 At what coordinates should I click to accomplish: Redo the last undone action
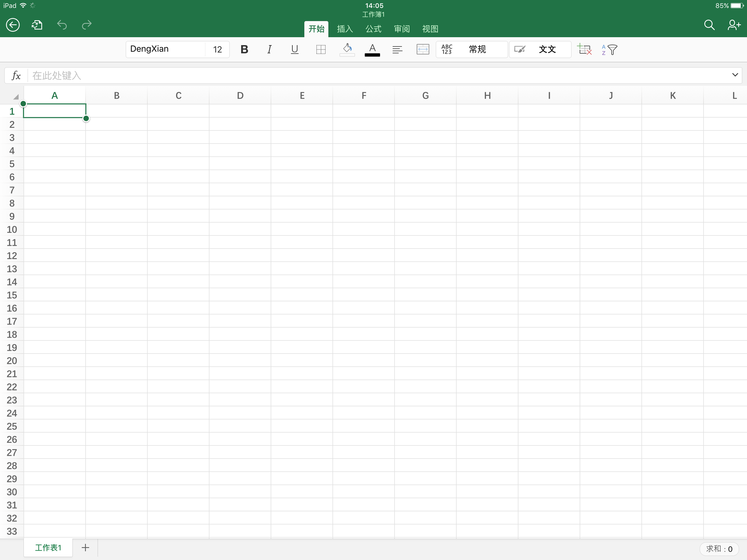tap(86, 25)
